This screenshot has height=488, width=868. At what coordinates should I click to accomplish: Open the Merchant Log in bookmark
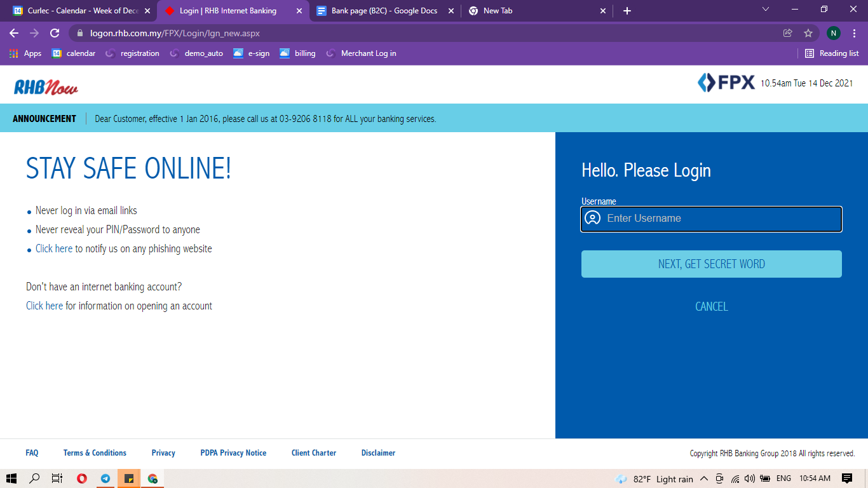point(361,53)
